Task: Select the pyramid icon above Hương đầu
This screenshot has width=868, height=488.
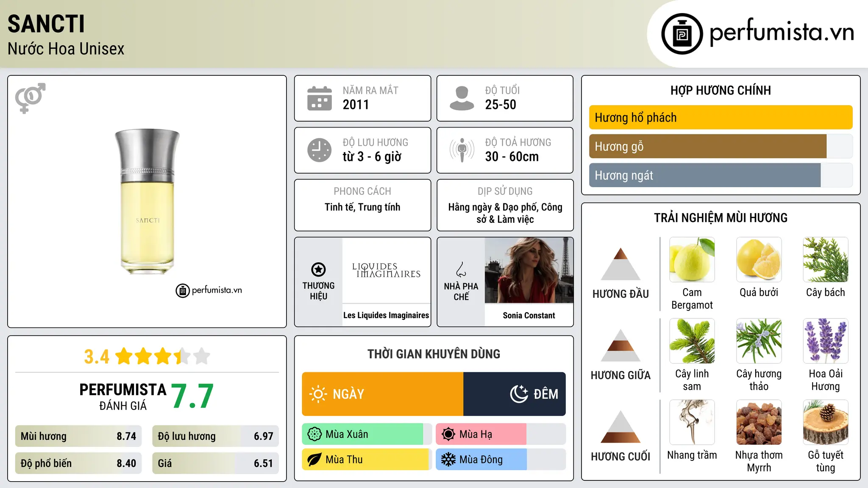Action: click(620, 264)
